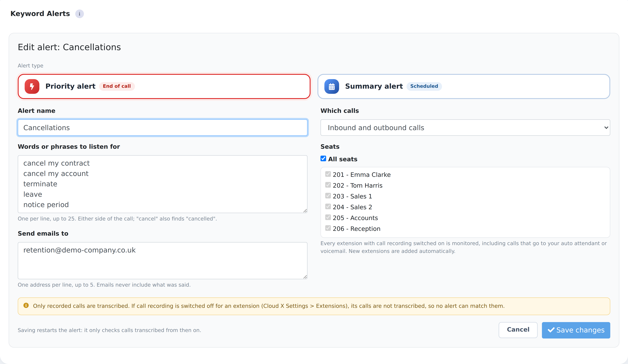Click the phrase 'cancel my contract'

56,163
